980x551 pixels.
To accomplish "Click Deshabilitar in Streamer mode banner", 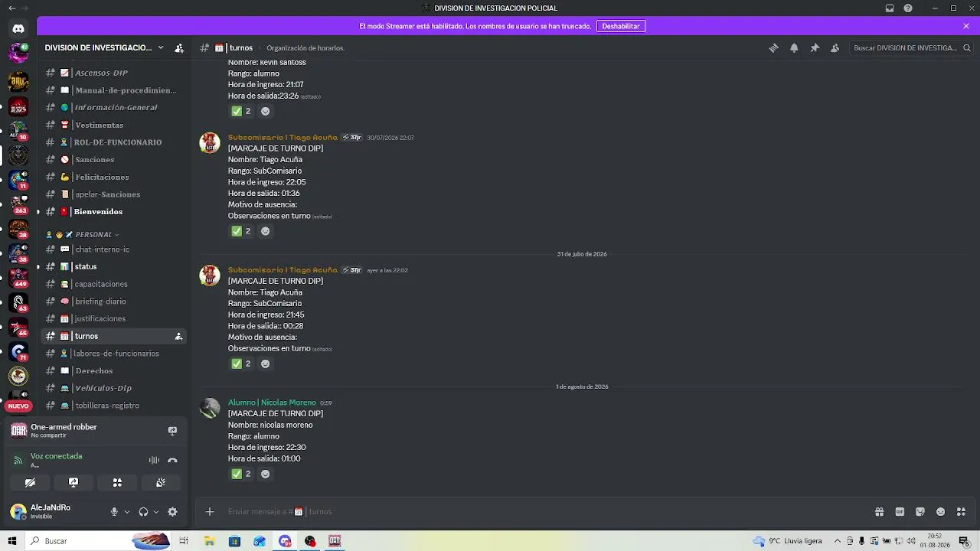I will click(x=621, y=26).
